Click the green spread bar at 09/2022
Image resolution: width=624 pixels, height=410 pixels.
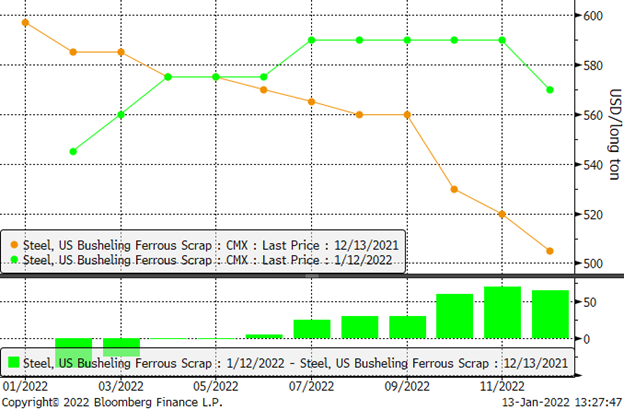tap(407, 327)
